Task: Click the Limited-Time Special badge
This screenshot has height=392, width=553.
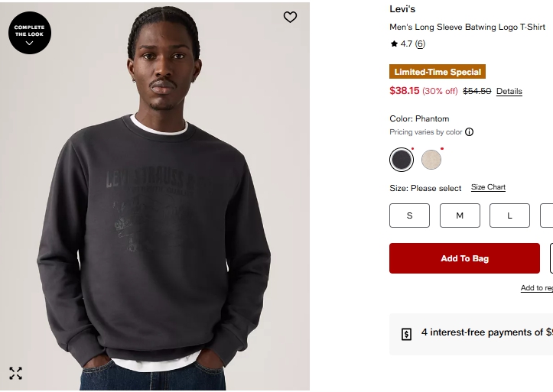Action: [x=438, y=72]
